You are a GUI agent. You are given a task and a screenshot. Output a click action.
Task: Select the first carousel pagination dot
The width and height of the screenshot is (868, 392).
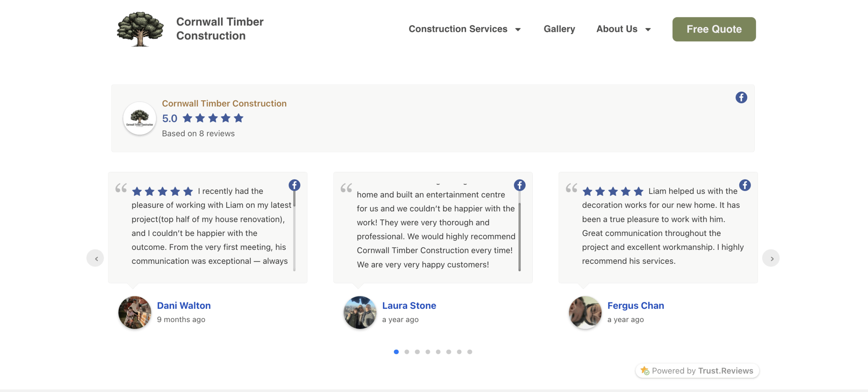click(396, 352)
